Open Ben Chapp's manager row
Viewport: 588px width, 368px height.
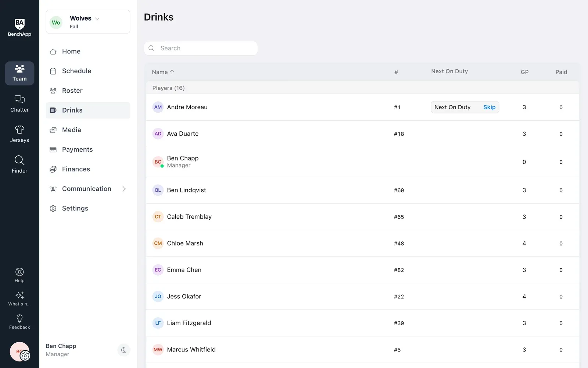pos(362,162)
